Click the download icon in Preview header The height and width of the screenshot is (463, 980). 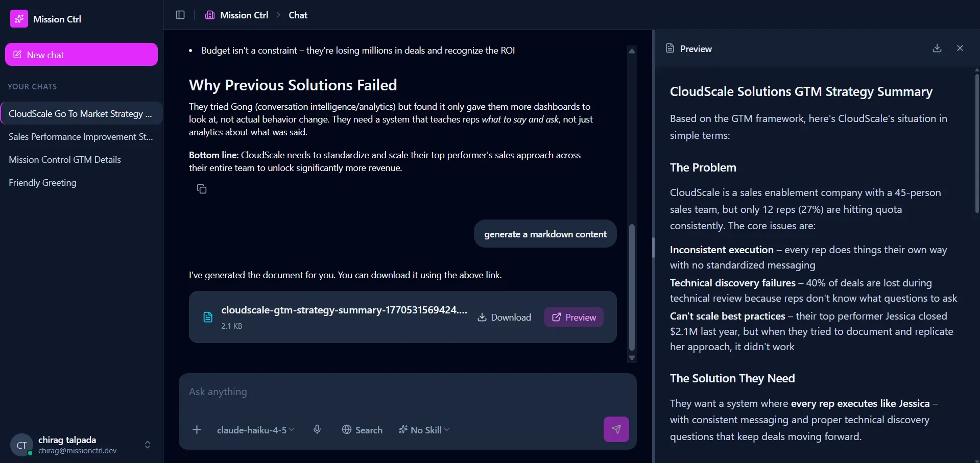click(x=937, y=48)
